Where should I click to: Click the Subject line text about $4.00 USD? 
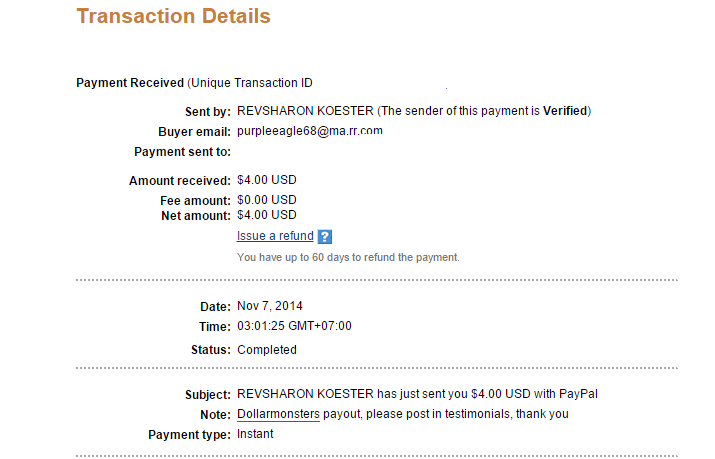coord(403,394)
